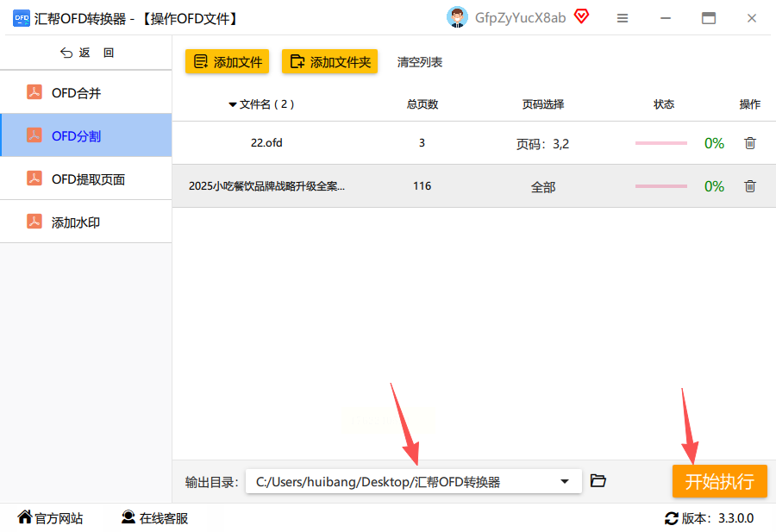Edit page selection 页码：3,2 for 22.ofd

[542, 144]
